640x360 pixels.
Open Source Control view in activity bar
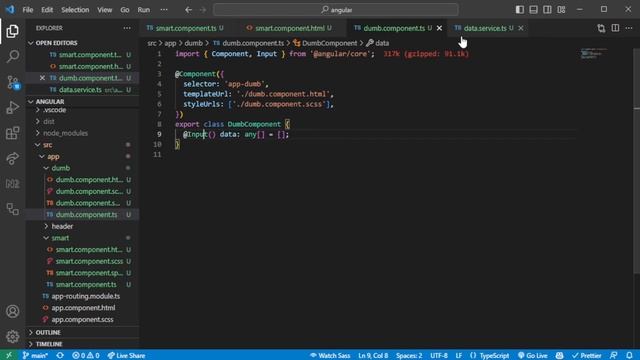(x=12, y=82)
